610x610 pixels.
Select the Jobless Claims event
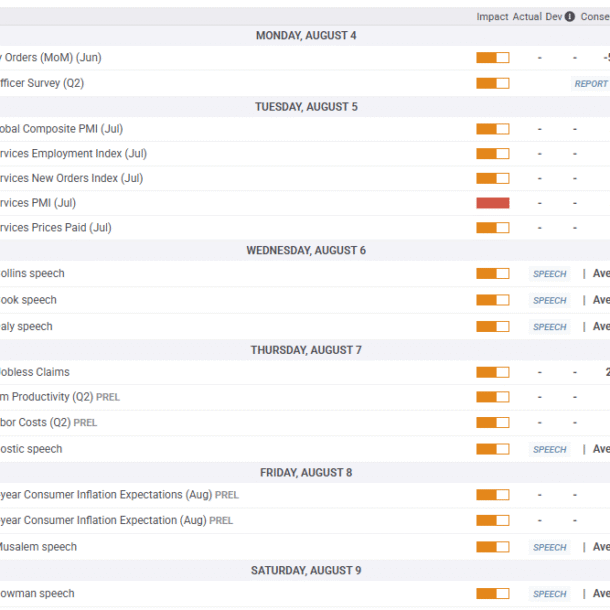[35, 372]
